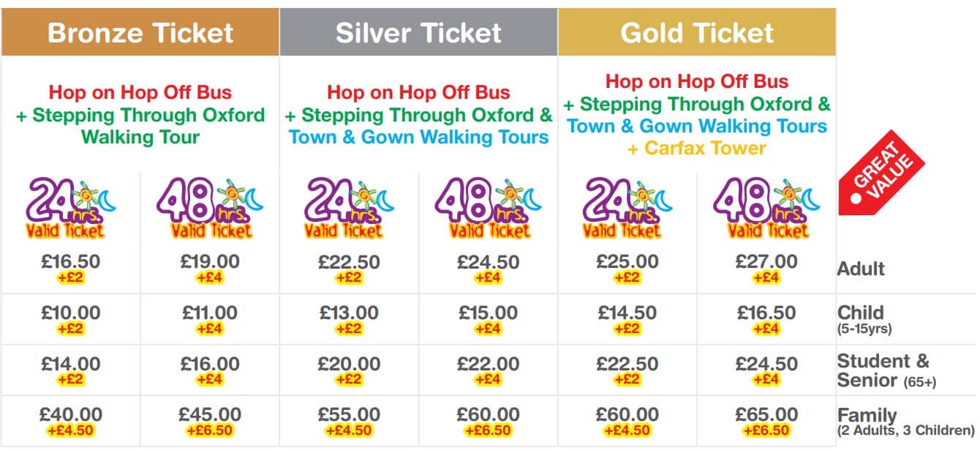Click Bronze 24hr adult price £16.50
This screenshot has height=451, width=980.
tap(71, 262)
